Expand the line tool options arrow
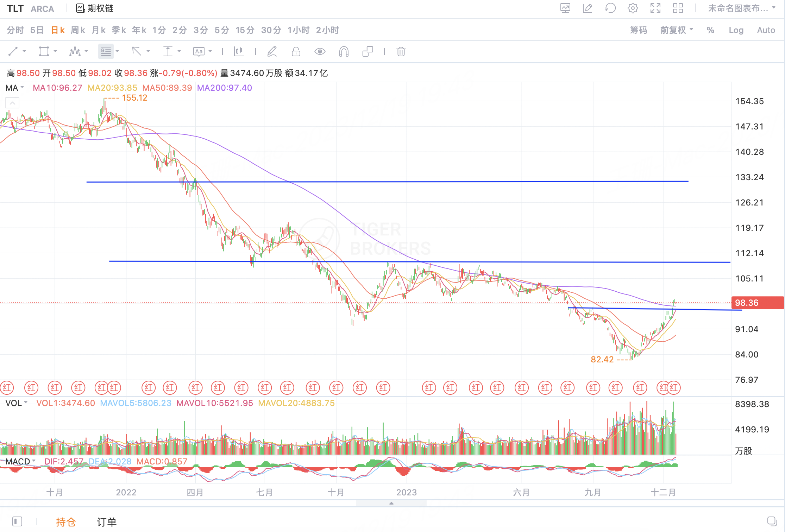Screen dimensions: 785x532 (24, 51)
